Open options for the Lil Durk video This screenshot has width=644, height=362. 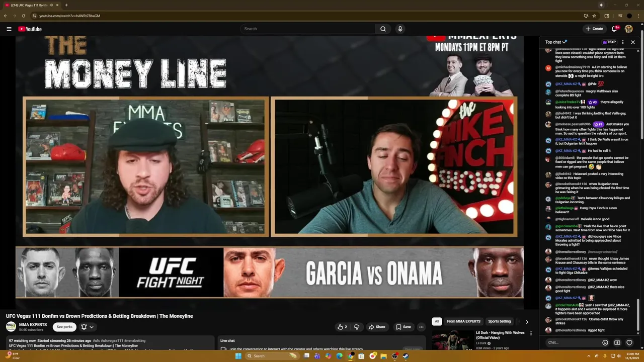(x=531, y=333)
